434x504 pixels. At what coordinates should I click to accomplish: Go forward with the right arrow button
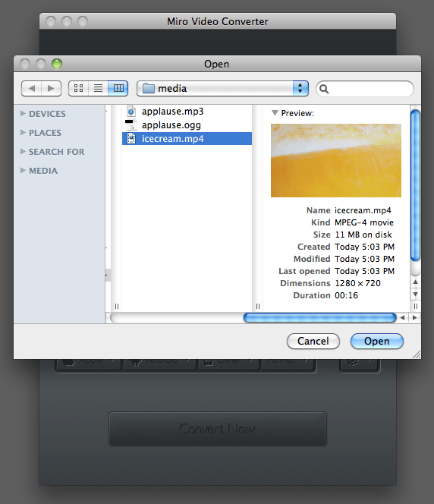click(x=51, y=88)
